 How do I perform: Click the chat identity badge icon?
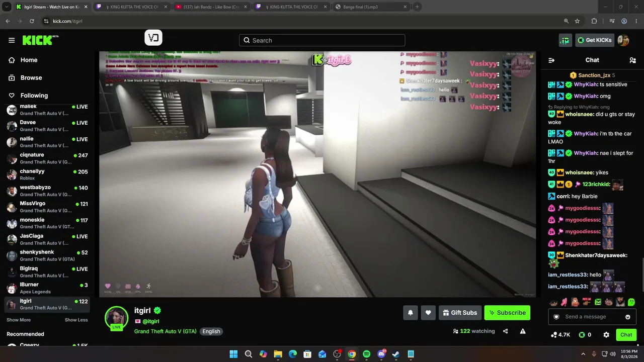tap(556, 317)
